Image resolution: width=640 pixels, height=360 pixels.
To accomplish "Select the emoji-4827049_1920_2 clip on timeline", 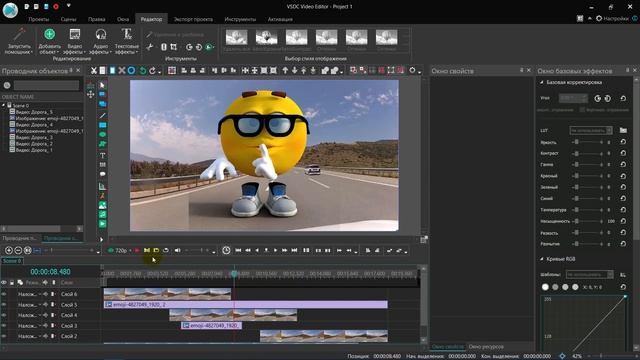I will (246, 304).
